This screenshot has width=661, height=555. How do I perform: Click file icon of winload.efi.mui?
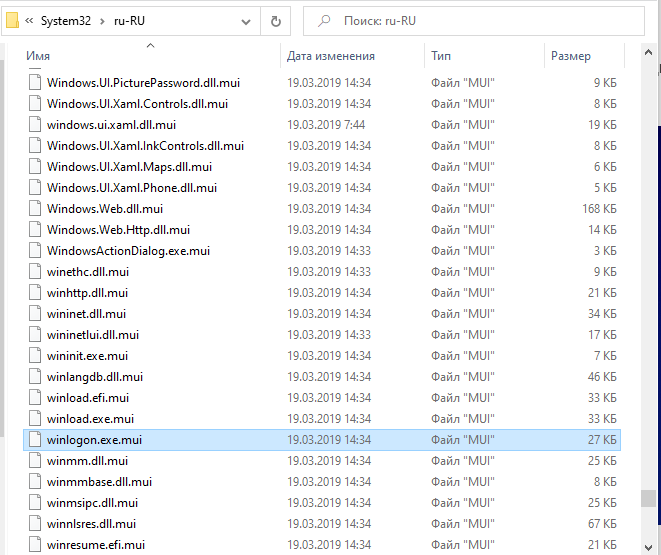click(x=35, y=397)
